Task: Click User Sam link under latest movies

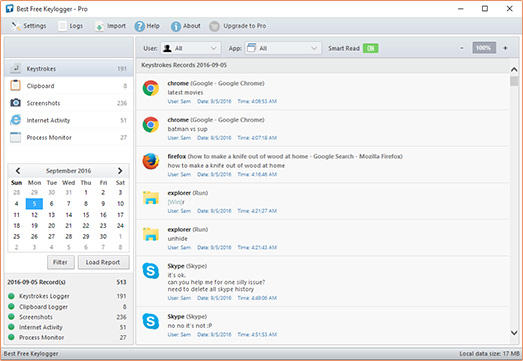Action: [x=179, y=101]
